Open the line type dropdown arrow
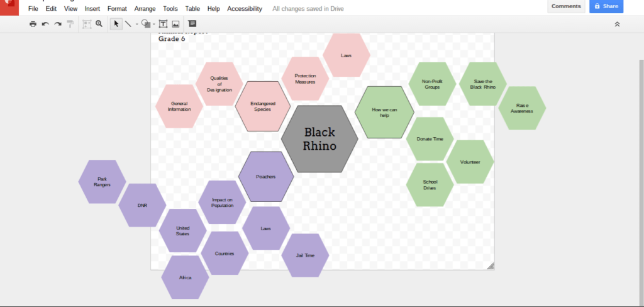Viewport: 644px width, 307px height. 136,25
